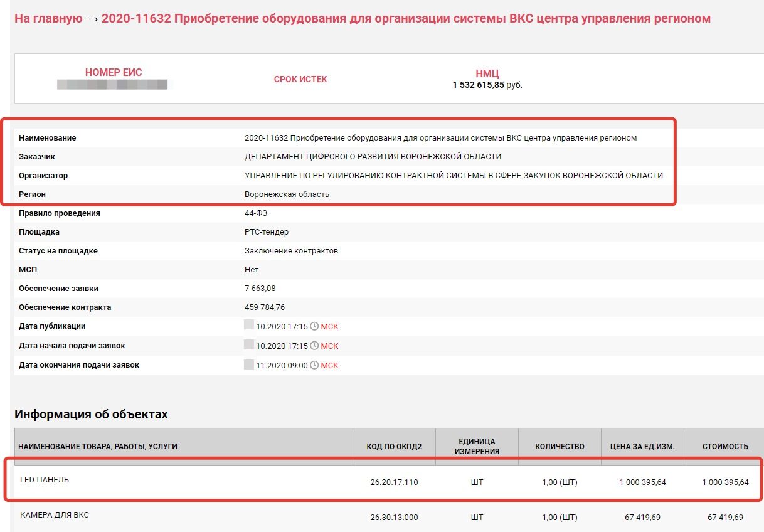
Task: Click the tender title in the breadcrumb heading
Action: click(406, 19)
